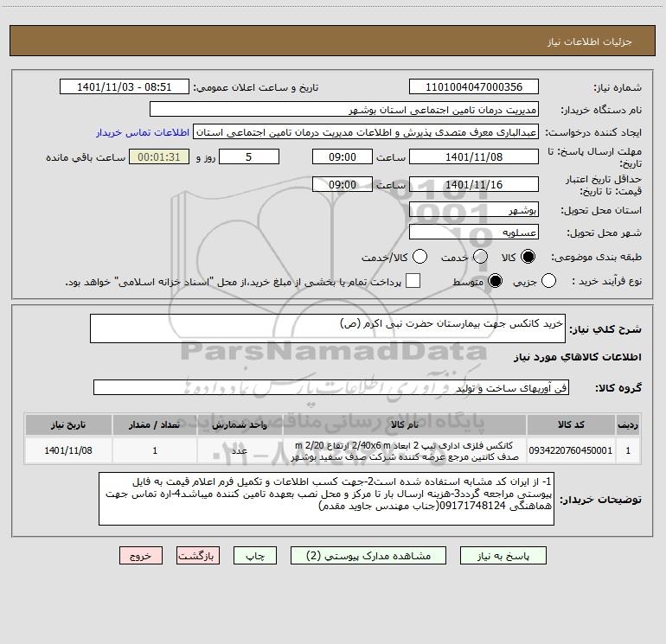Select the کالا radio button

pos(528,257)
